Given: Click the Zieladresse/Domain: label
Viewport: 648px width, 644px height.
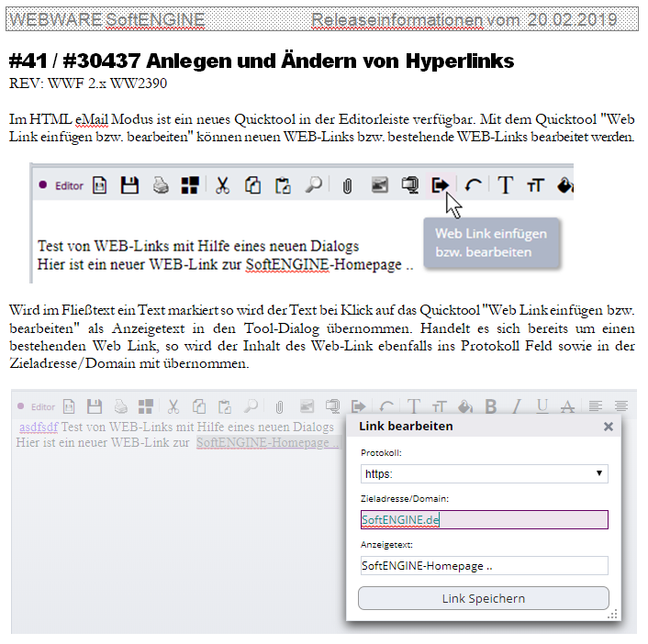Looking at the screenshot, I should (x=405, y=498).
